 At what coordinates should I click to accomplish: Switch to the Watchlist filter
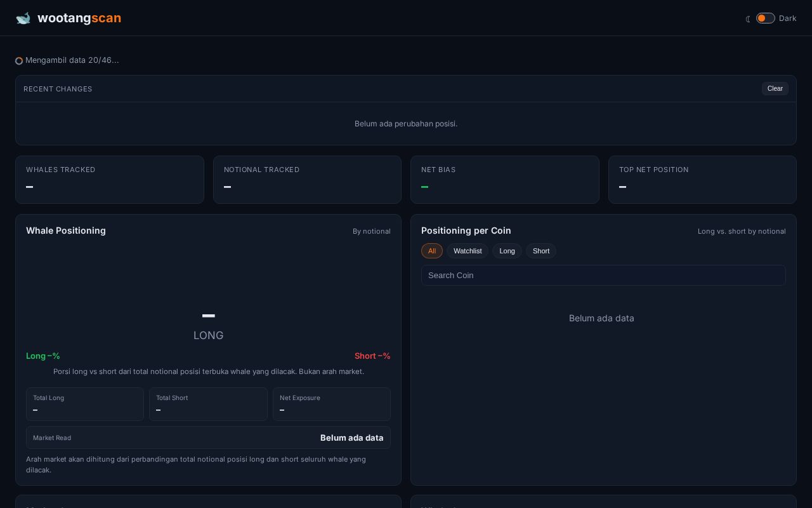(468, 251)
